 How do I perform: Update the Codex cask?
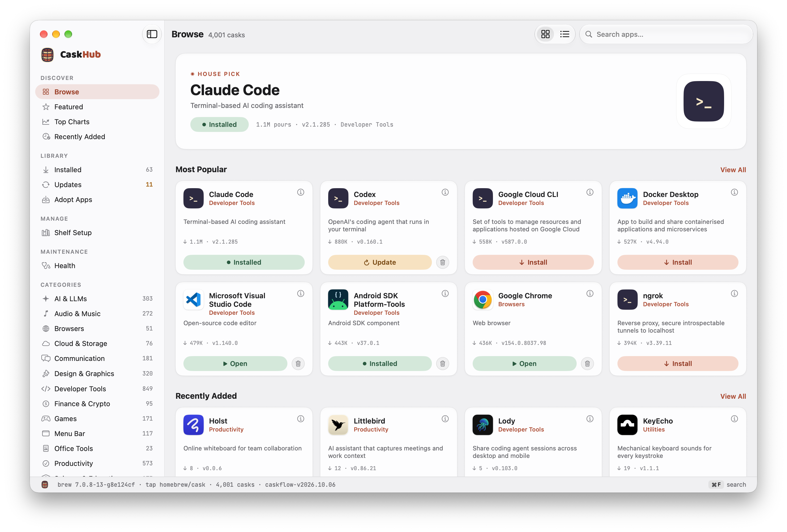[380, 263]
